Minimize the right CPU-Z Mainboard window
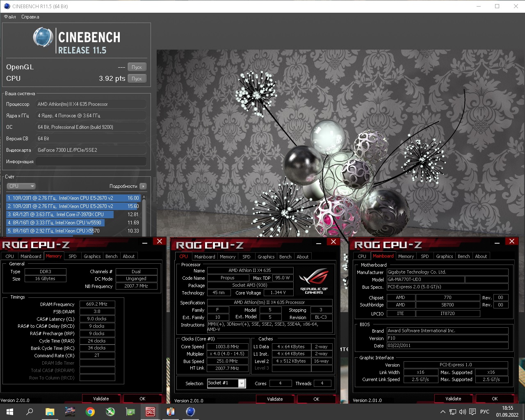525x420 pixels. [497, 242]
